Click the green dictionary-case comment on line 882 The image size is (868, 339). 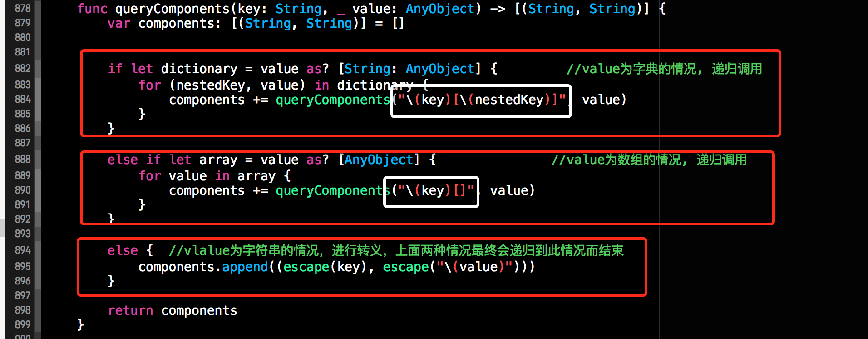coord(664,69)
